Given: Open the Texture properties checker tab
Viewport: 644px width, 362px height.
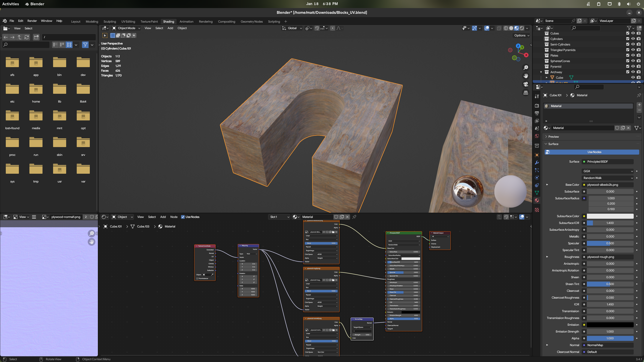Looking at the screenshot, I should point(537,210).
